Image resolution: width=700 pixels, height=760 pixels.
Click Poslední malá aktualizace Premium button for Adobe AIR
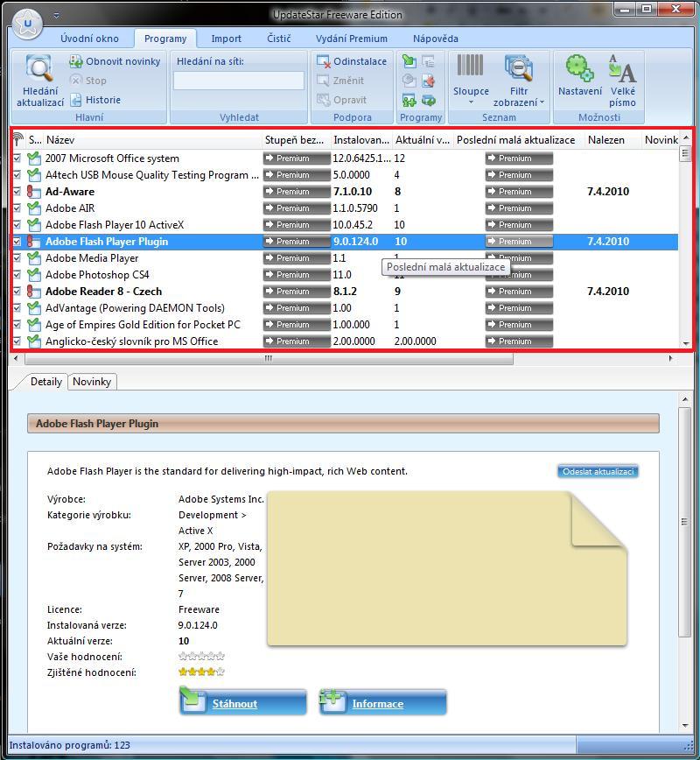(x=519, y=208)
